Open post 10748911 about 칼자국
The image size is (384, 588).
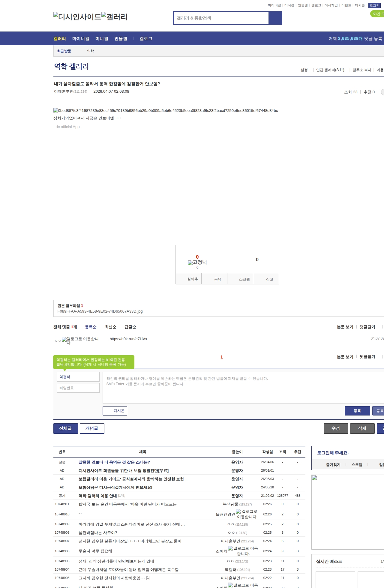127,504
